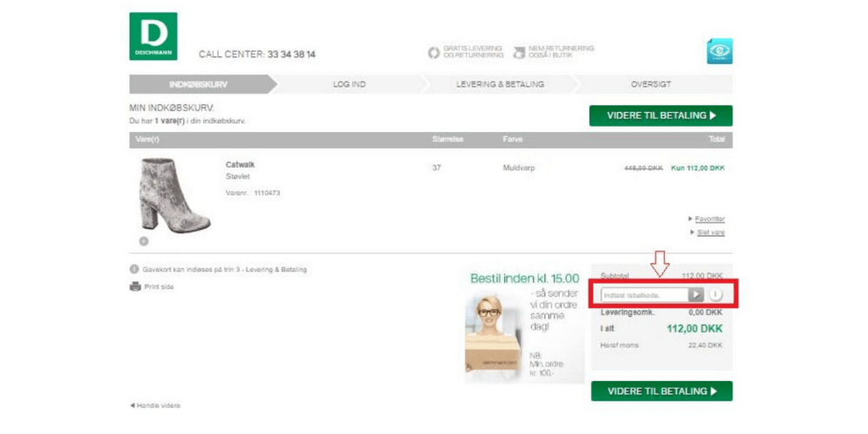Click the gift card info icon
The image size is (868, 434).
click(135, 270)
